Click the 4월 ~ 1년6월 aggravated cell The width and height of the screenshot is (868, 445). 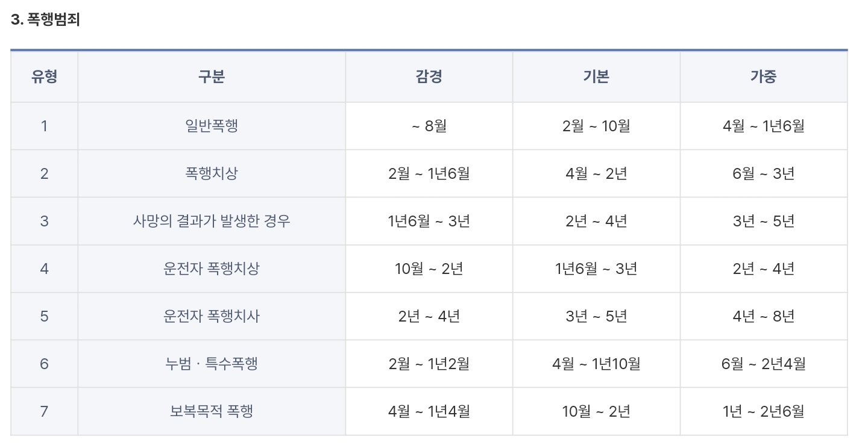tap(764, 126)
